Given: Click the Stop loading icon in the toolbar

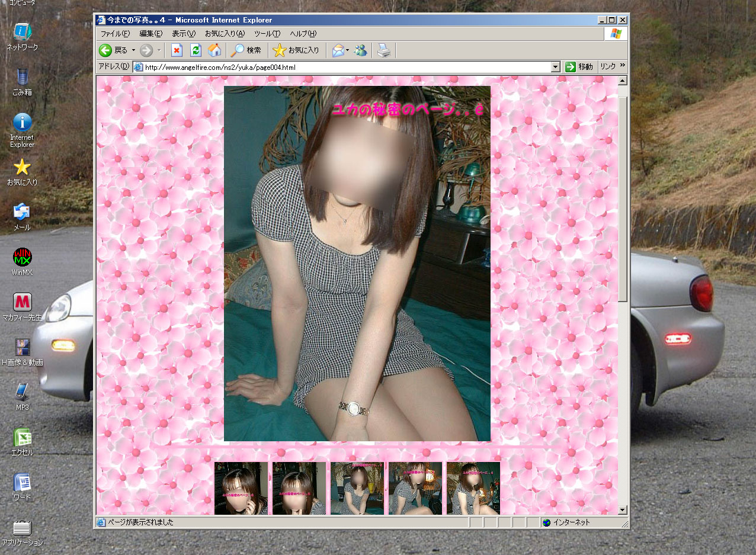Looking at the screenshot, I should pyautogui.click(x=177, y=50).
